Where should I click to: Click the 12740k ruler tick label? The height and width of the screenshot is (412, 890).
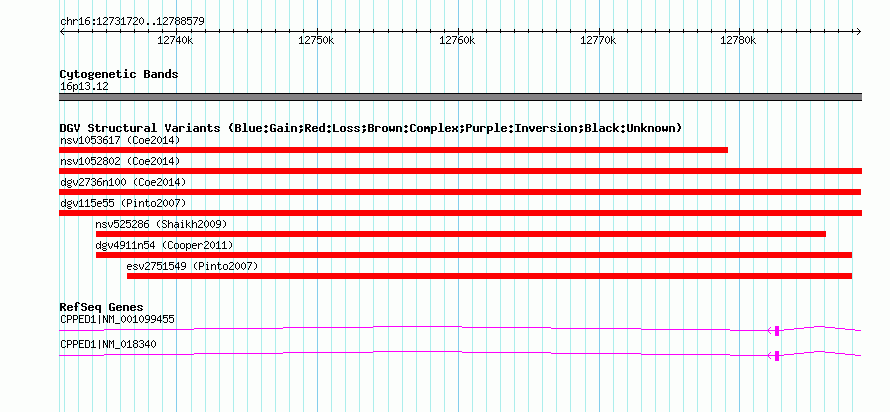point(175,41)
